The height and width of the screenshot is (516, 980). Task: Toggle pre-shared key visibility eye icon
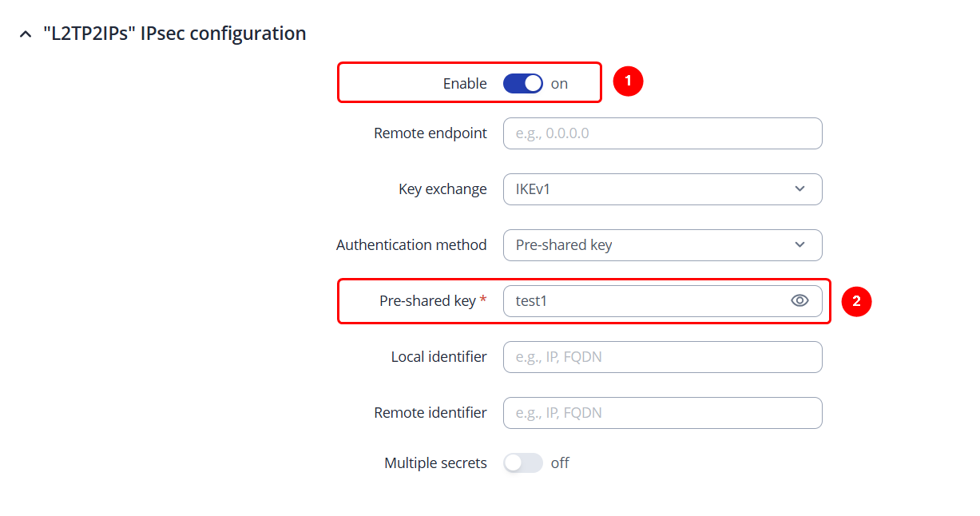pyautogui.click(x=799, y=301)
